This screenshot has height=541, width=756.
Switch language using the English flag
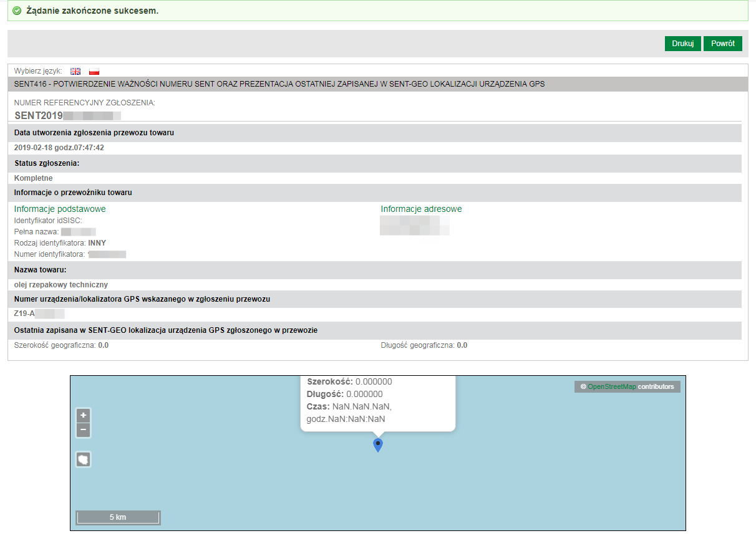75,72
